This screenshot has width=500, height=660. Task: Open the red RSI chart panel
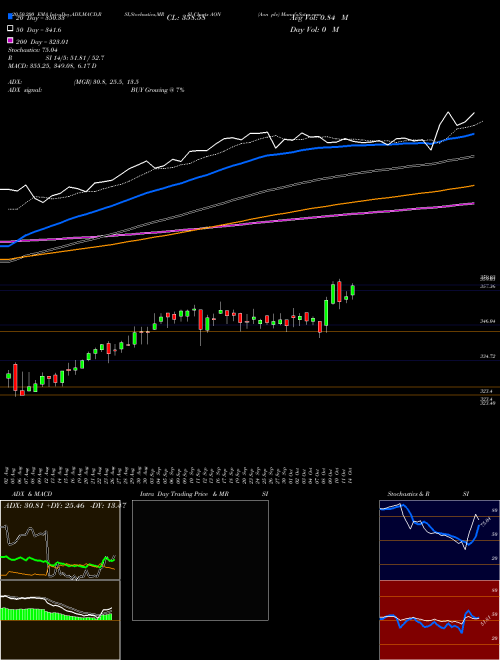[439, 620]
